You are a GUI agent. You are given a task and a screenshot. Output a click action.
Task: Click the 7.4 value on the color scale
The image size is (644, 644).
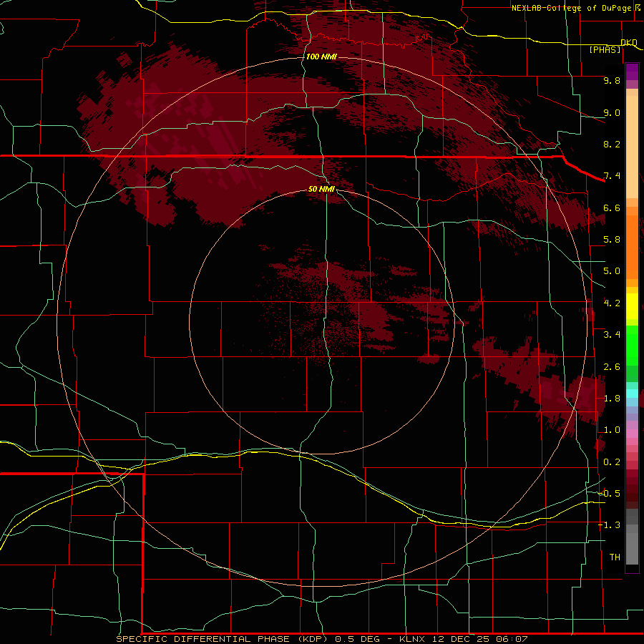point(612,176)
